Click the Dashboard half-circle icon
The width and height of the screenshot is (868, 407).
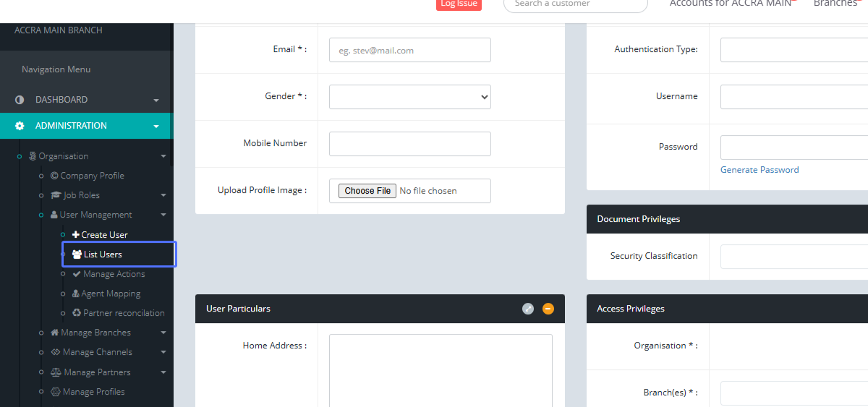point(20,100)
